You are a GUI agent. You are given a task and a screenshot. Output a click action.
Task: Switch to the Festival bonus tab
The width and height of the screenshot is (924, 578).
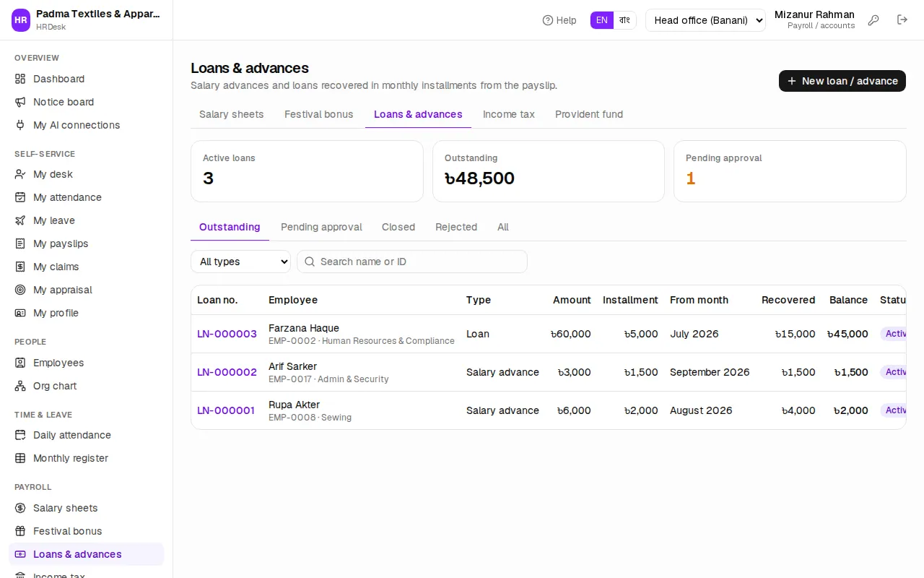tap(319, 114)
